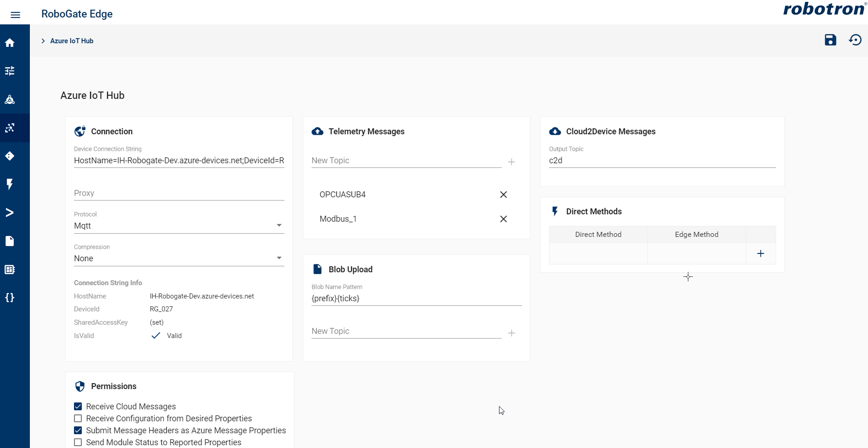The height and width of the screenshot is (448, 868).
Task: Select the active connectors sidebar icon
Action: [x=10, y=128]
